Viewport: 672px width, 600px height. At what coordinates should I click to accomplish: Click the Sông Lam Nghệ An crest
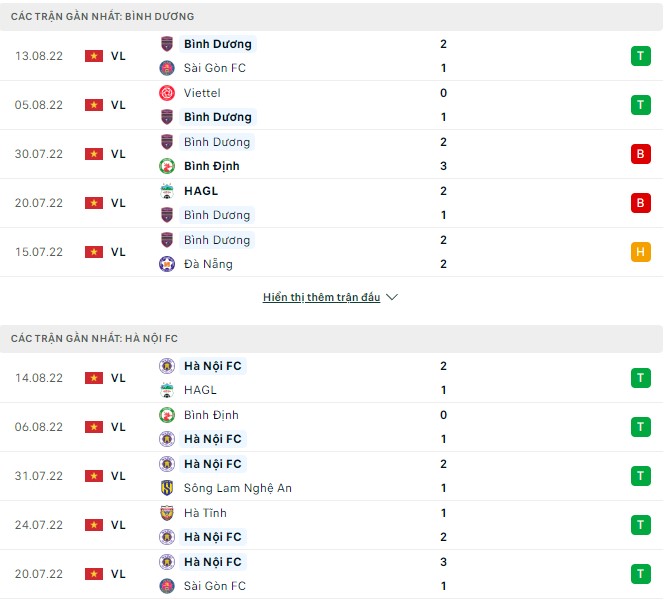coord(167,488)
